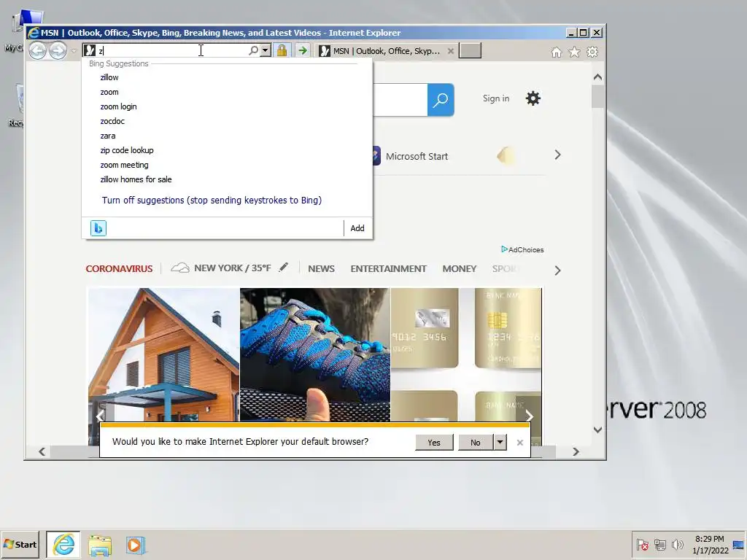Select the MSN Outlook, Office, Skype tab

point(386,51)
